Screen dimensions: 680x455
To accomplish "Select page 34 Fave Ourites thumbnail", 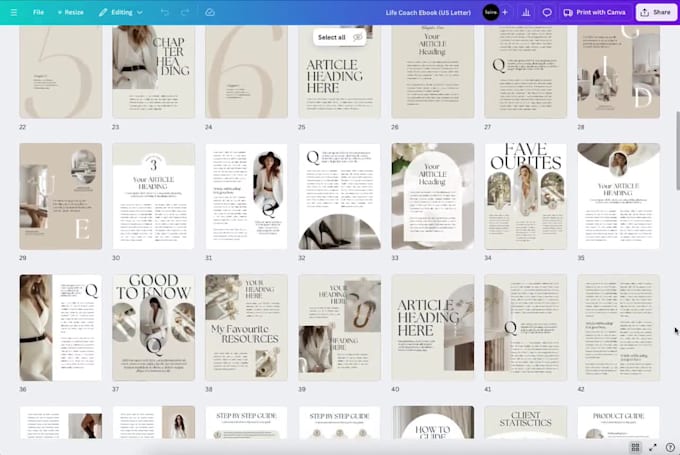I will 526,196.
